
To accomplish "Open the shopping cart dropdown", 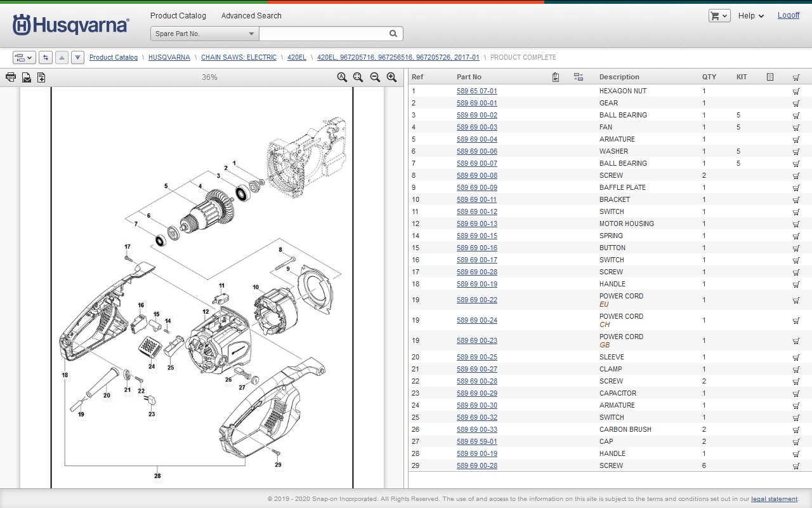I will 719,16.
